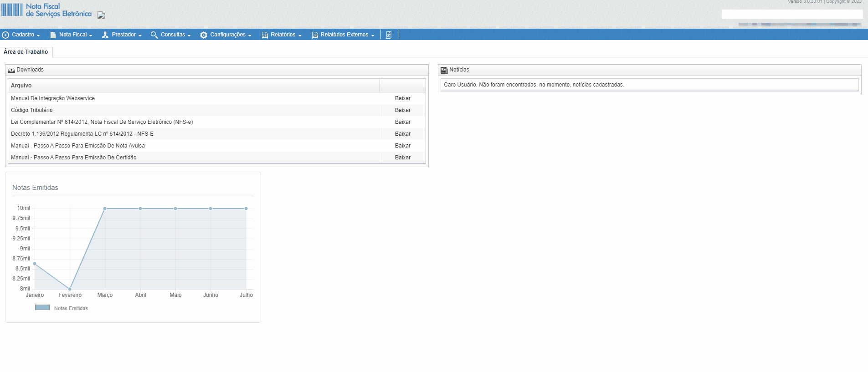Toggle the Notas Emitidas legend color swatch
The width and height of the screenshot is (868, 372).
tap(42, 308)
